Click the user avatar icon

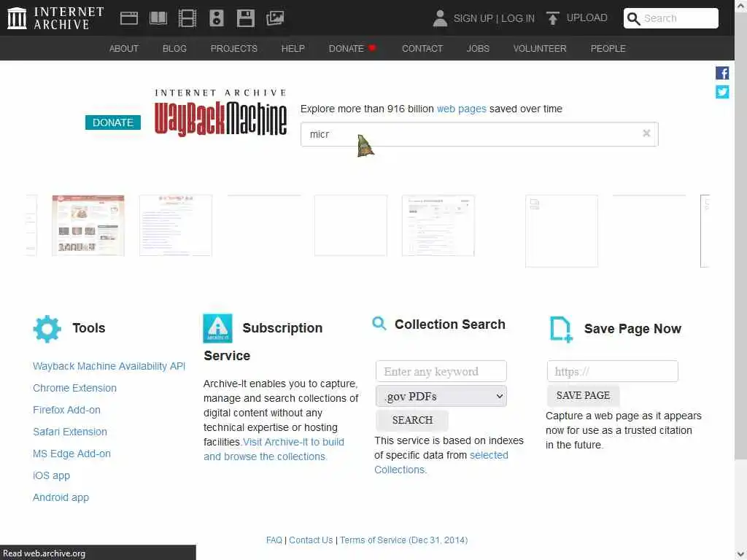click(440, 18)
